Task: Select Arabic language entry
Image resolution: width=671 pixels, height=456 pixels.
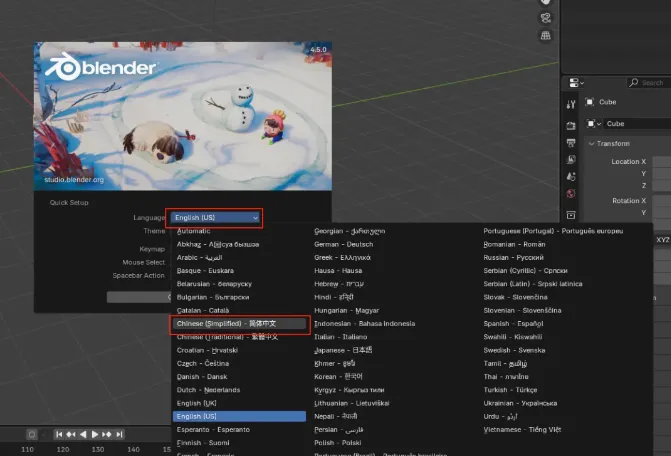Action: [x=239, y=258]
